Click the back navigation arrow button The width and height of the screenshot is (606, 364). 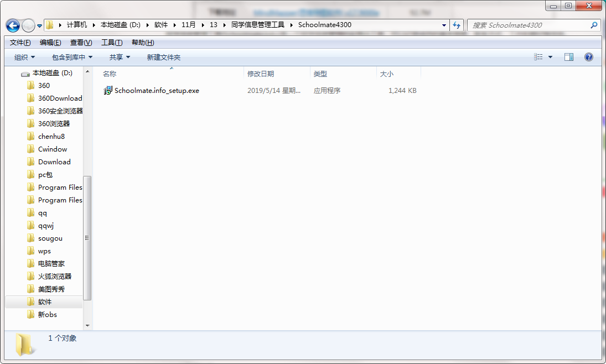[13, 25]
